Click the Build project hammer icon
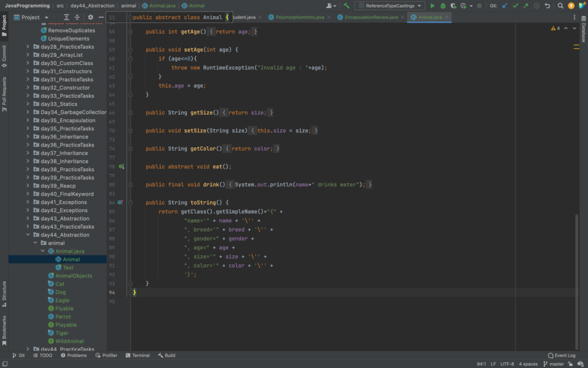This screenshot has height=368, width=588. tap(346, 6)
